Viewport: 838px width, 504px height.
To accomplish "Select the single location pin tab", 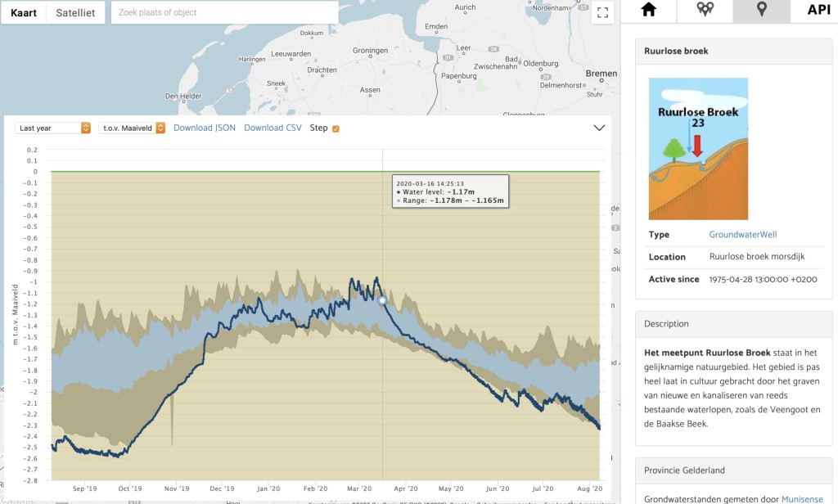I will [761, 10].
